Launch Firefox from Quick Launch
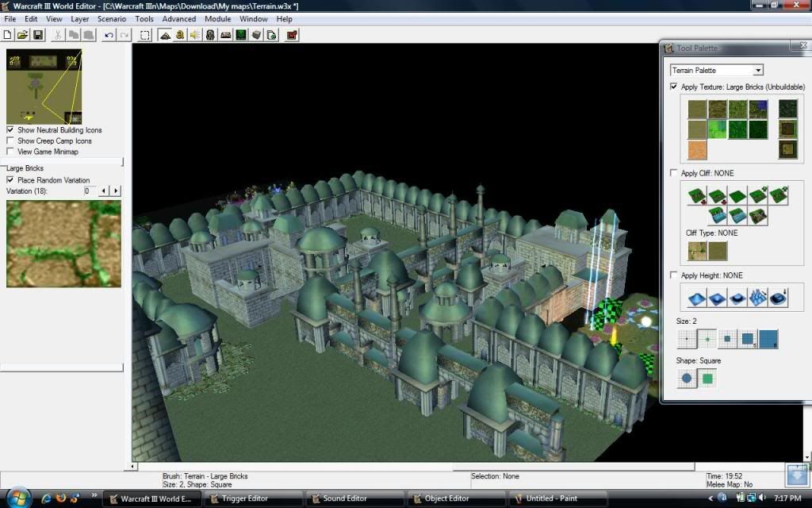Viewport: 812px width, 508px height. [x=60, y=498]
